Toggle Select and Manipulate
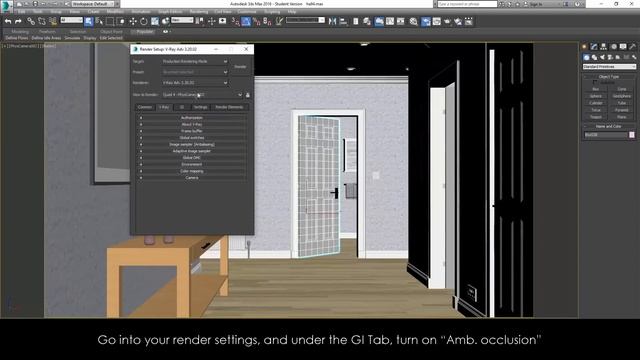The height and width of the screenshot is (360, 640). (211, 21)
